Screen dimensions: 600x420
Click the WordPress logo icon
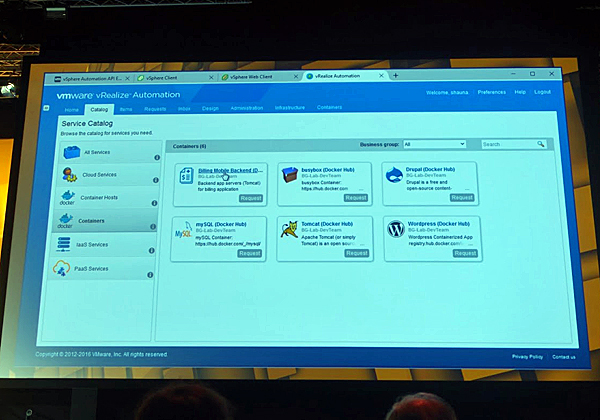396,229
